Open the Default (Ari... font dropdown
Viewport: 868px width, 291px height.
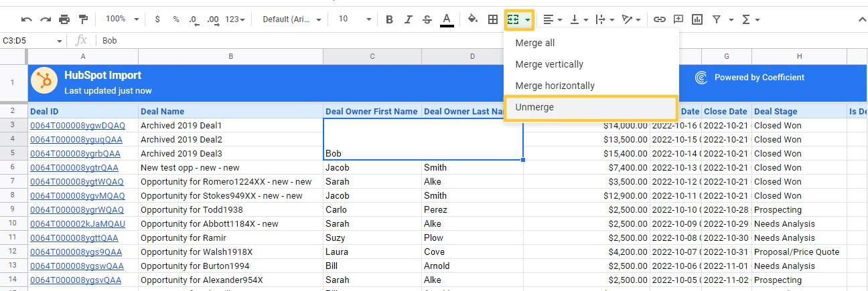coord(292,19)
